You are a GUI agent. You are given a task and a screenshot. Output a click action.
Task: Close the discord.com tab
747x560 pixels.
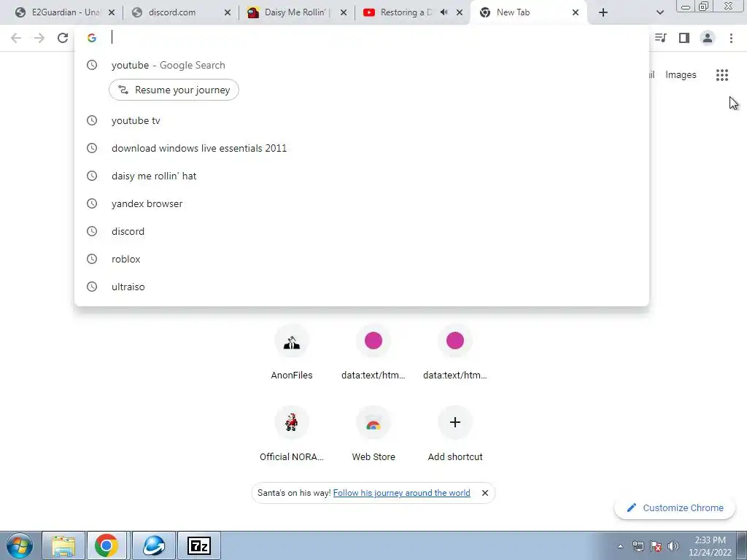point(228,12)
